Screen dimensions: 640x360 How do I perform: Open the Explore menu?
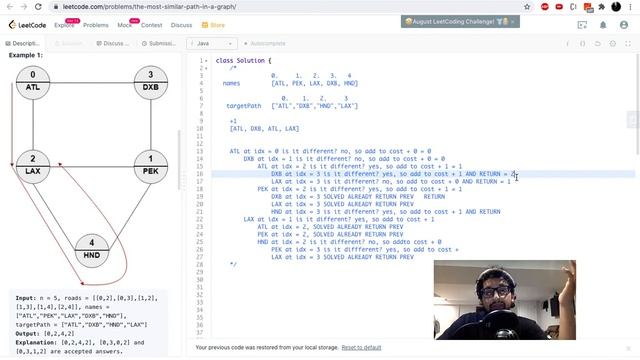[64, 25]
